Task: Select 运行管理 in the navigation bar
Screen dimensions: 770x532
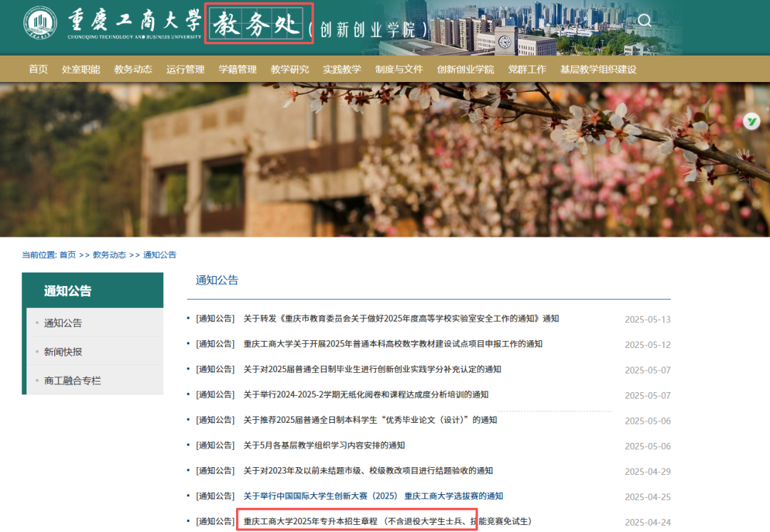Action: tap(187, 69)
